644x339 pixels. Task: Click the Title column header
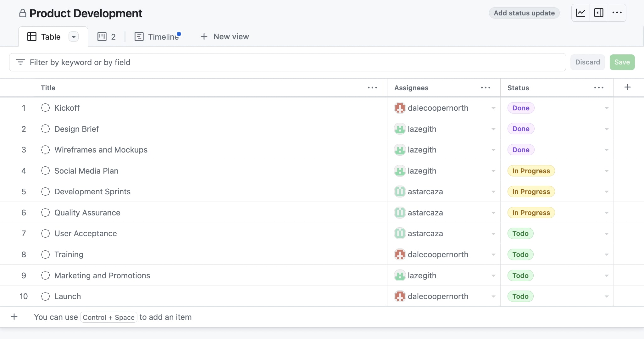48,88
